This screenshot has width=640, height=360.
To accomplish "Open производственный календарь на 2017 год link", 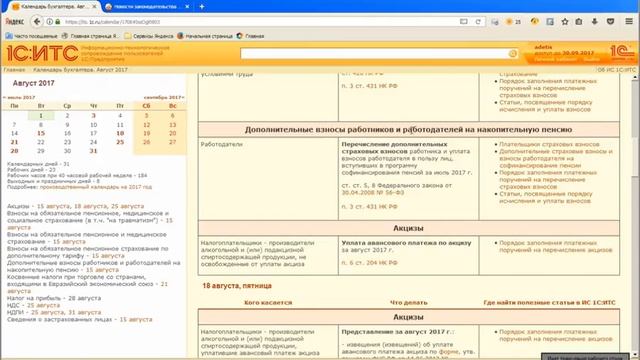I will (96, 187).
